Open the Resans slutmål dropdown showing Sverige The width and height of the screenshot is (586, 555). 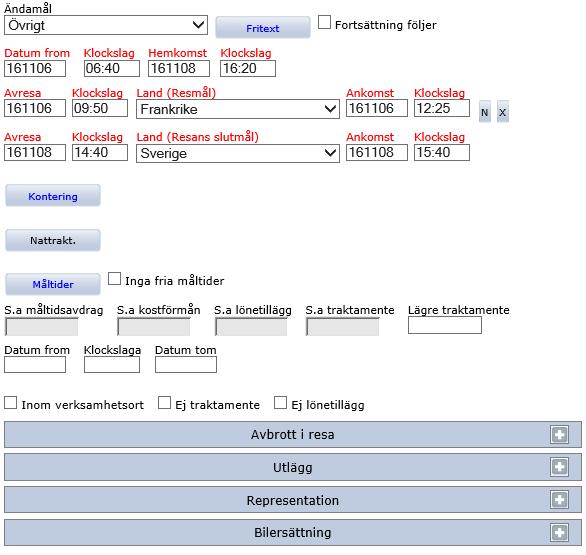pyautogui.click(x=238, y=153)
